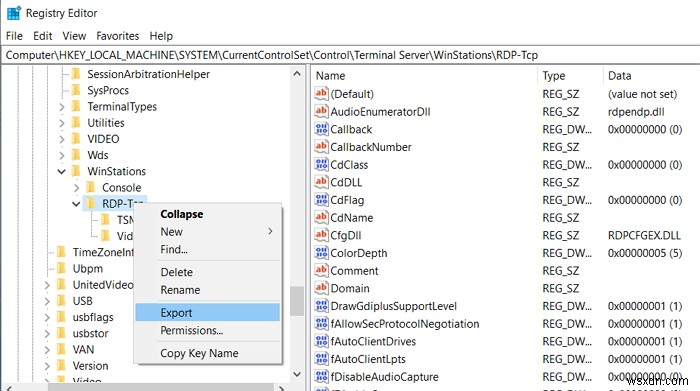Click the tree pane scroll-up arrow
This screenshot has height=391, width=700.
297,74
